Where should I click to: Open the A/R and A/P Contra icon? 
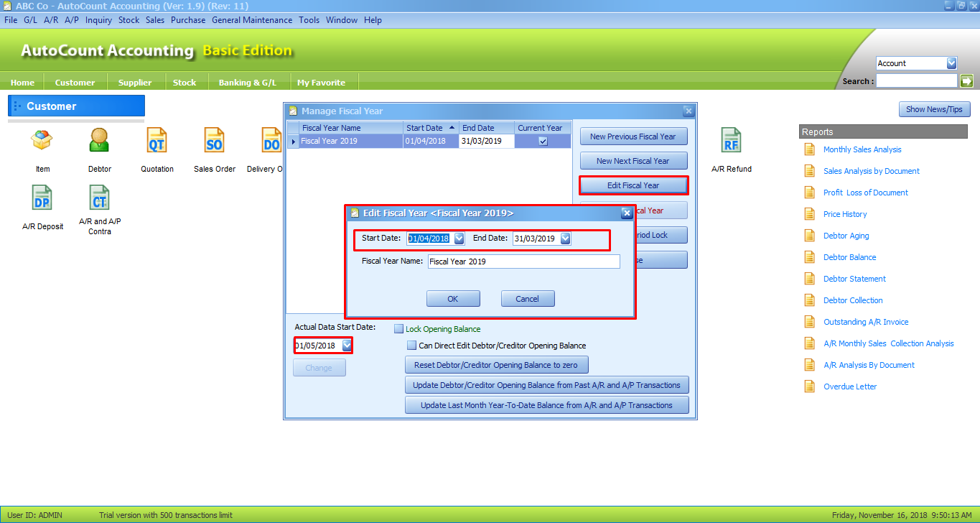point(100,198)
